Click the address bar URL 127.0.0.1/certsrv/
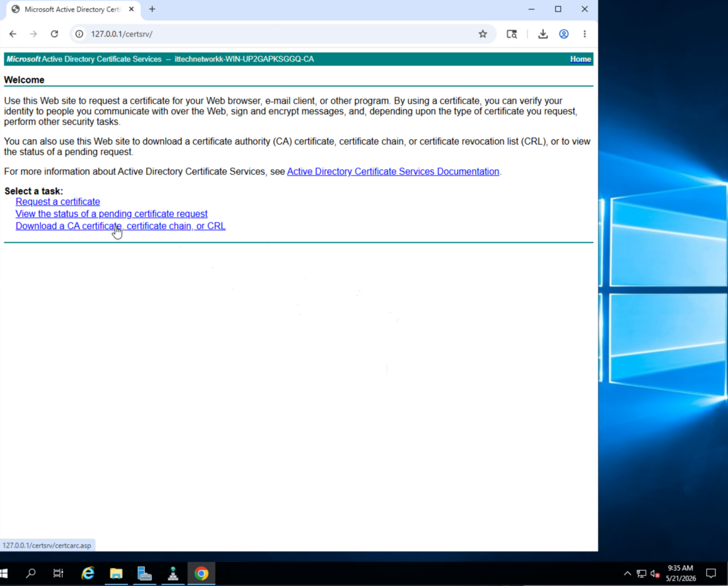 tap(122, 34)
